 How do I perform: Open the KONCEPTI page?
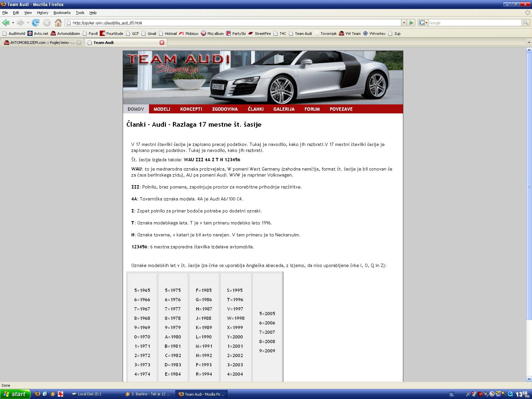click(x=191, y=109)
